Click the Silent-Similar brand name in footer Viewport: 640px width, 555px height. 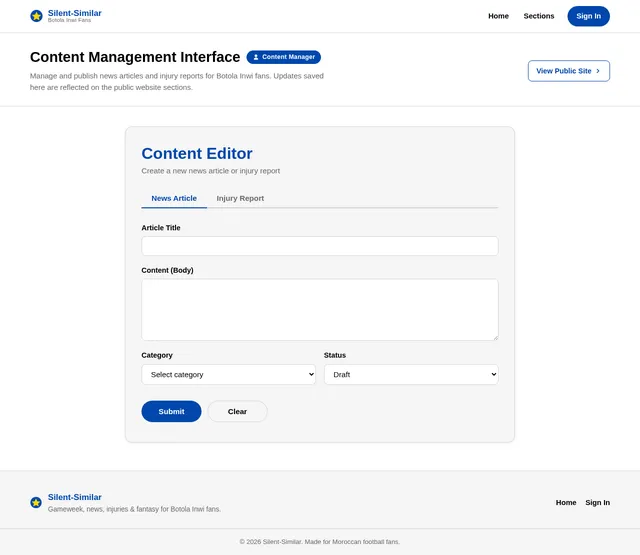click(75, 497)
